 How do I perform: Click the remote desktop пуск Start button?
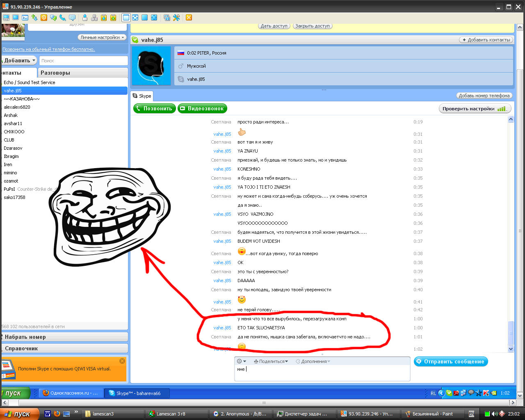point(15,393)
